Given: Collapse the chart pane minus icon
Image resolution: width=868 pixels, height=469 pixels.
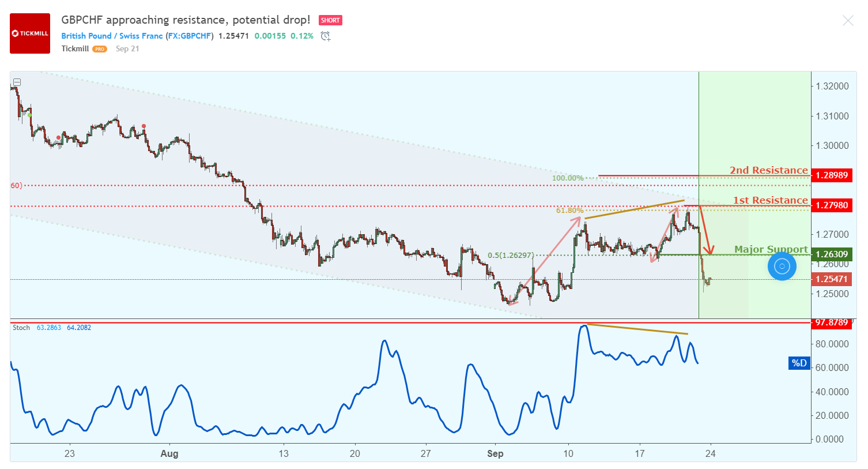Looking at the screenshot, I should [x=17, y=82].
